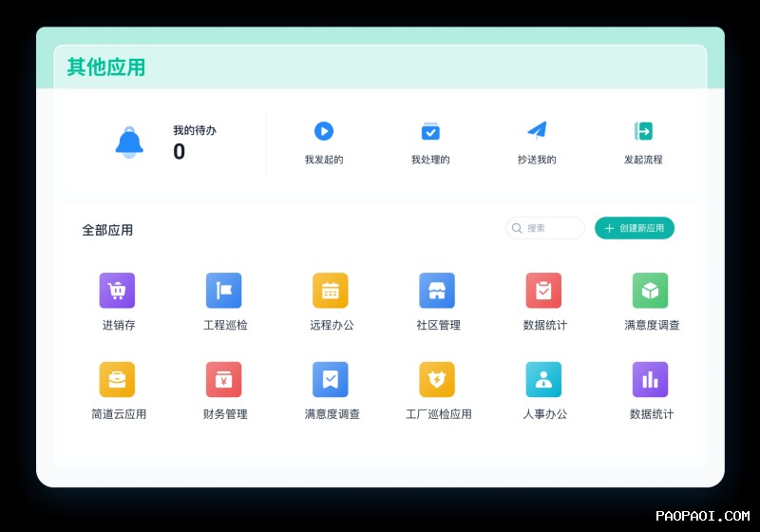Click the 简道云应用 app name
Image resolution: width=760 pixels, height=532 pixels.
[x=119, y=414]
